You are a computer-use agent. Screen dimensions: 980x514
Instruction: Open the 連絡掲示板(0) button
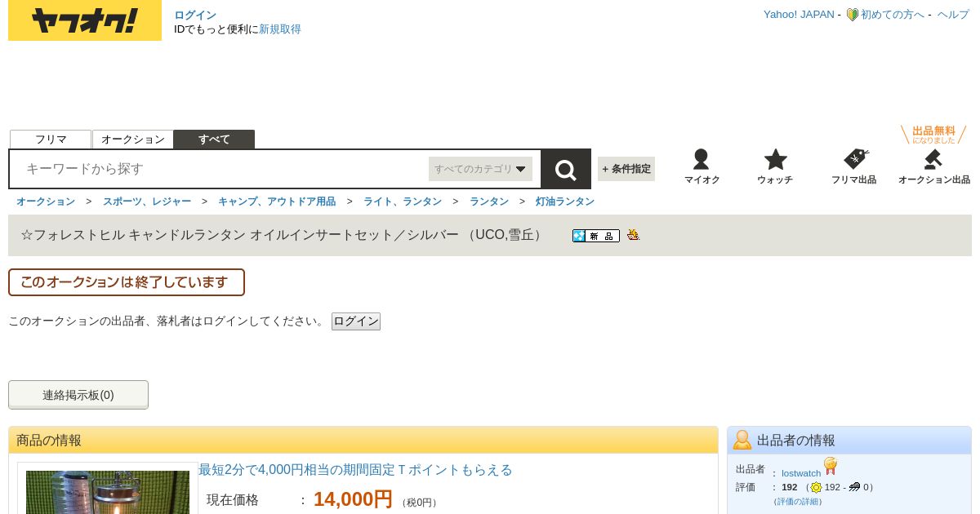coord(78,395)
